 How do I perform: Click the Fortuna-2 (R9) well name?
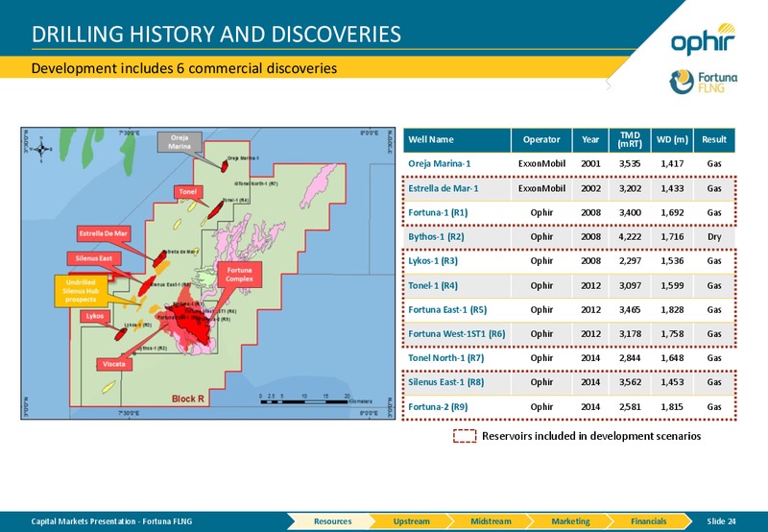coord(438,406)
